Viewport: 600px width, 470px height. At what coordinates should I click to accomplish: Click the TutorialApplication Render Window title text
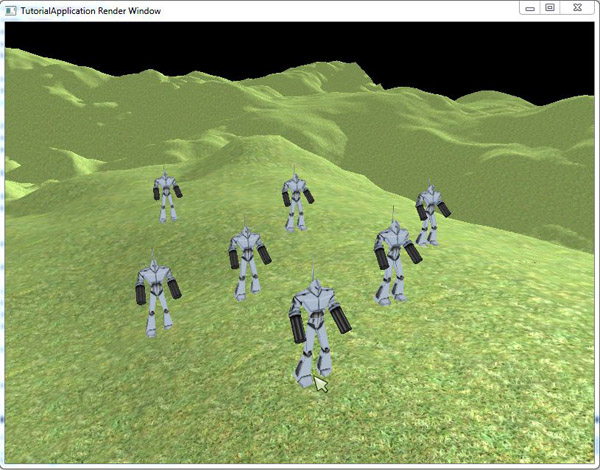90,10
